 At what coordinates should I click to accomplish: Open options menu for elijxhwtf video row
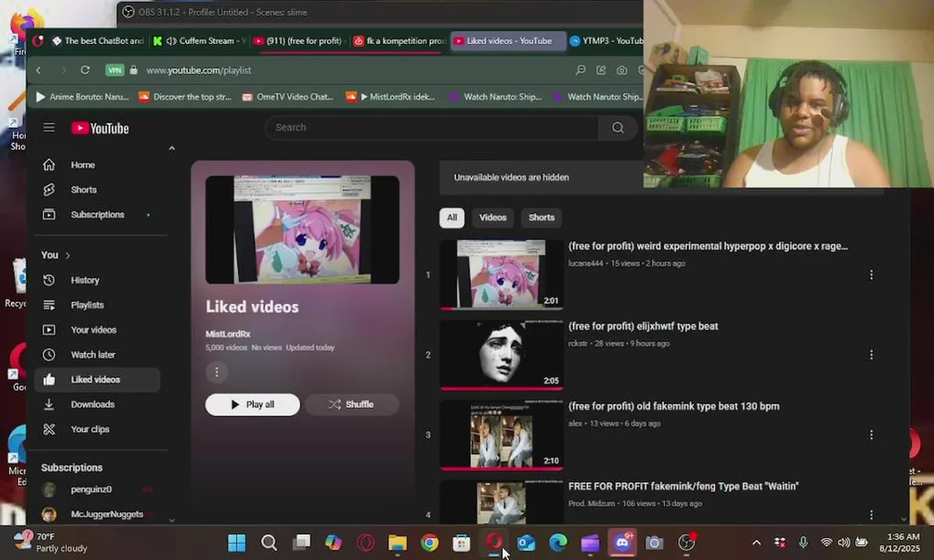[x=871, y=355]
